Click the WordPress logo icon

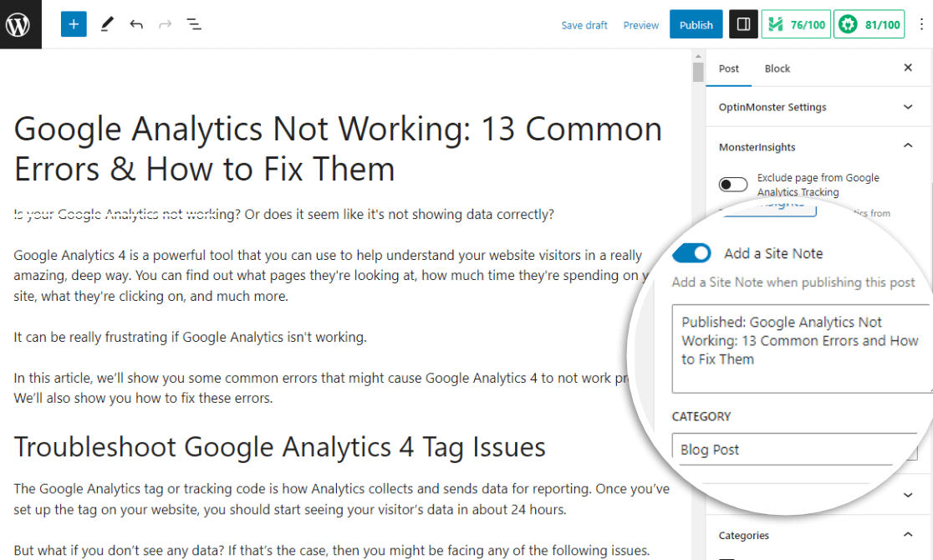20,24
